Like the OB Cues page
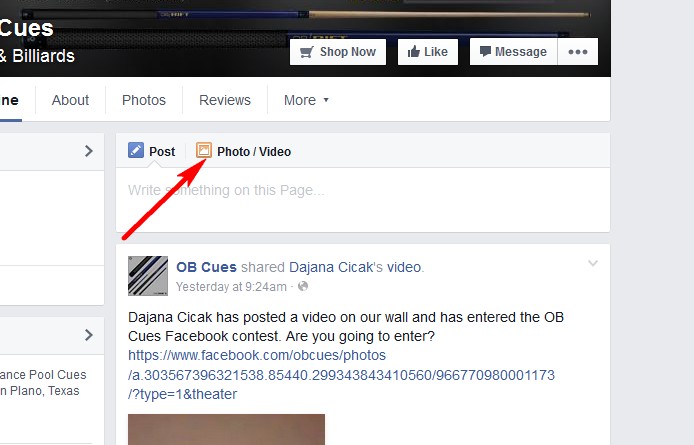This screenshot has height=445, width=694. 428,52
